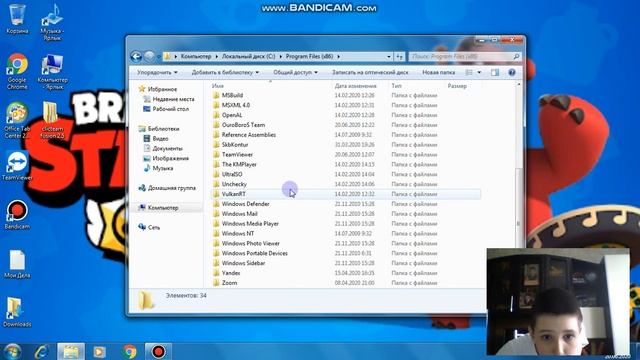Screen dimensions: 640x360
Task: Open the Recycle Bin desktop icon
Action: (x=17, y=18)
